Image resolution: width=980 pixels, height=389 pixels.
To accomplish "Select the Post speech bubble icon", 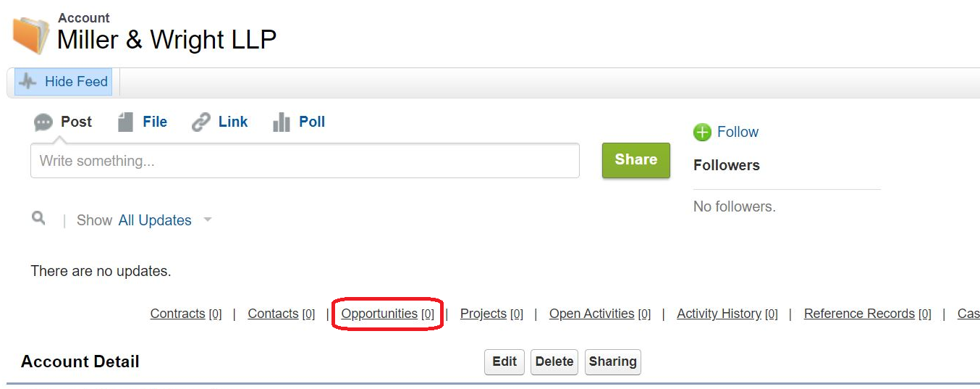I will 43,122.
